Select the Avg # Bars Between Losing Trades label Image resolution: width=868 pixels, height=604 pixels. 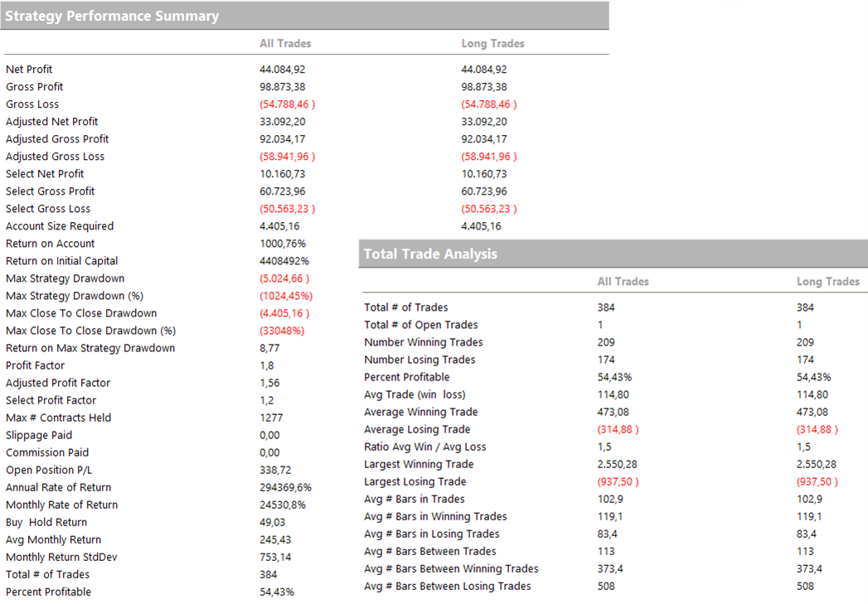click(x=447, y=586)
